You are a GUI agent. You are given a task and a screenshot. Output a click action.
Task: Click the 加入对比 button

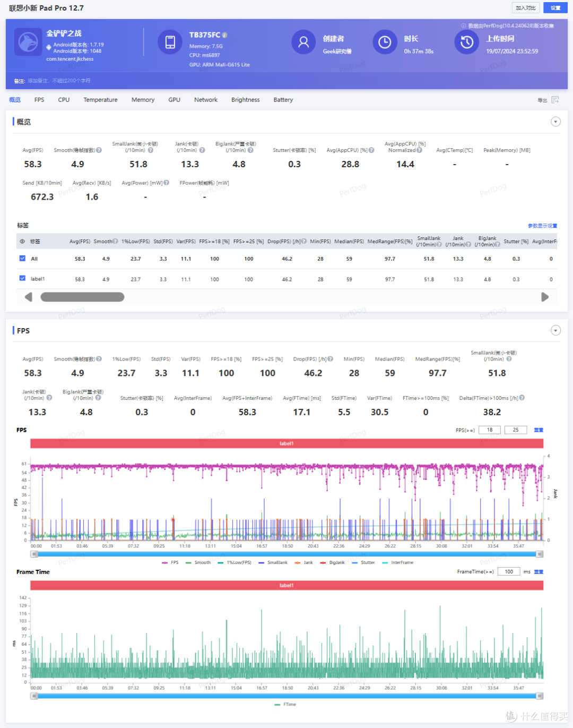point(526,8)
